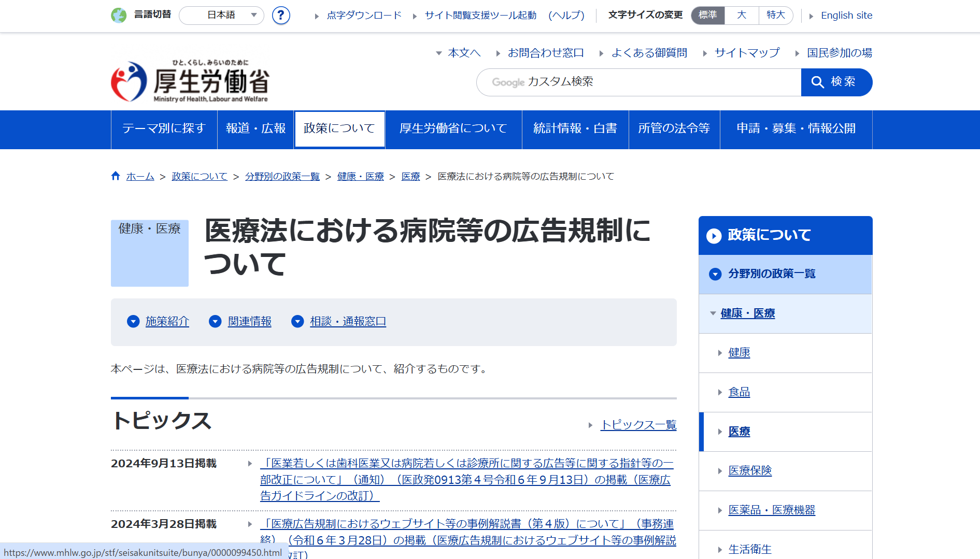Click the arrow icon beside 相談・通報窓口
Image resolution: width=980 pixels, height=559 pixels.
coord(297,321)
